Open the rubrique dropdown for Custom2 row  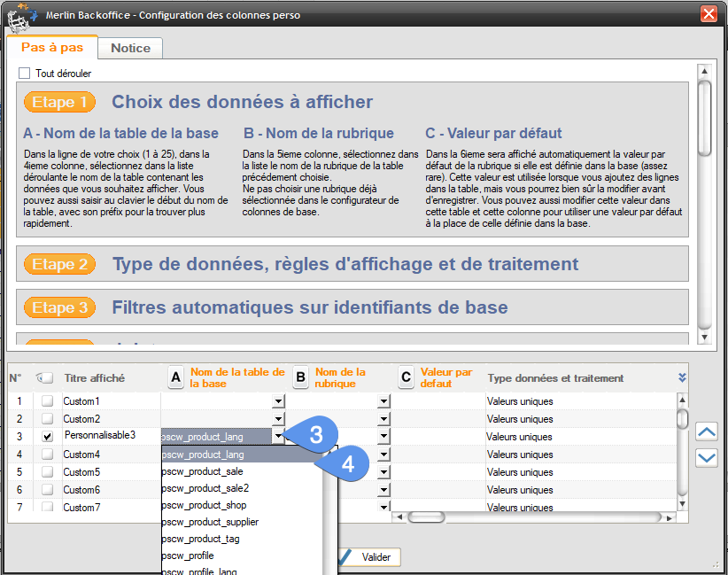pyautogui.click(x=383, y=418)
